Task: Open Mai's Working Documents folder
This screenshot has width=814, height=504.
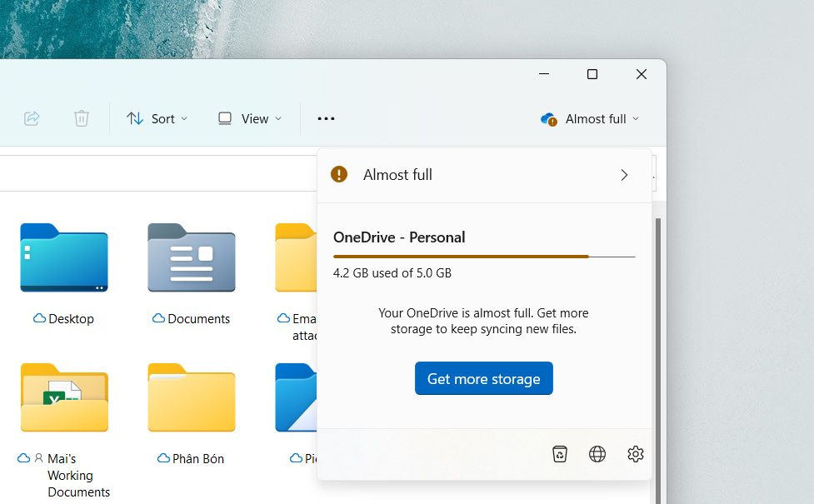Action: (x=64, y=399)
